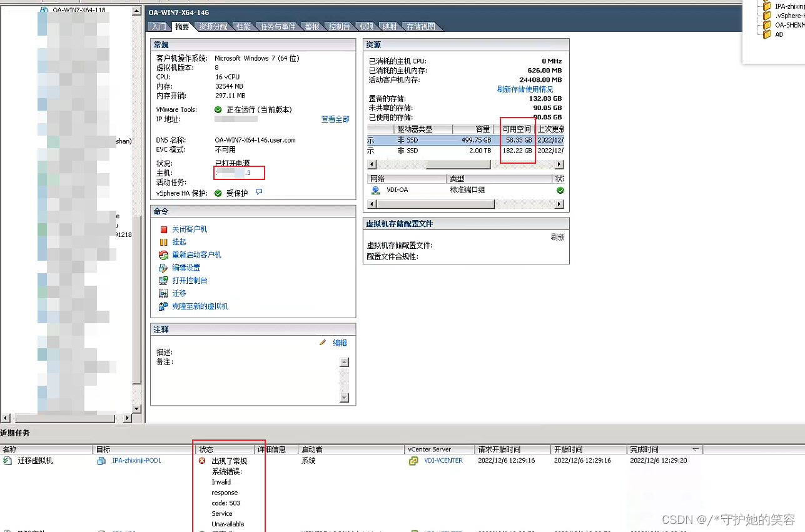
Task: Click the datastore list right scroll arrow
Action: 559,164
